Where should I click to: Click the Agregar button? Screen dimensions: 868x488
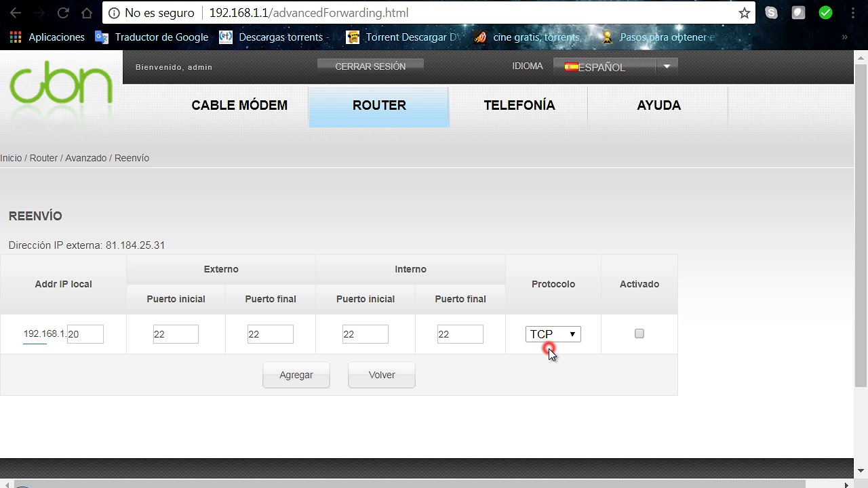pos(296,375)
